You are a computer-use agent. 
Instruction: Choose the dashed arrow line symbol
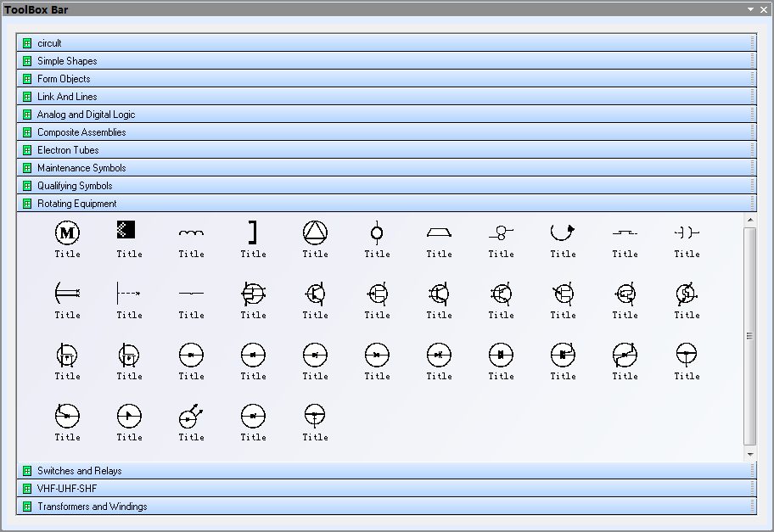coord(129,294)
